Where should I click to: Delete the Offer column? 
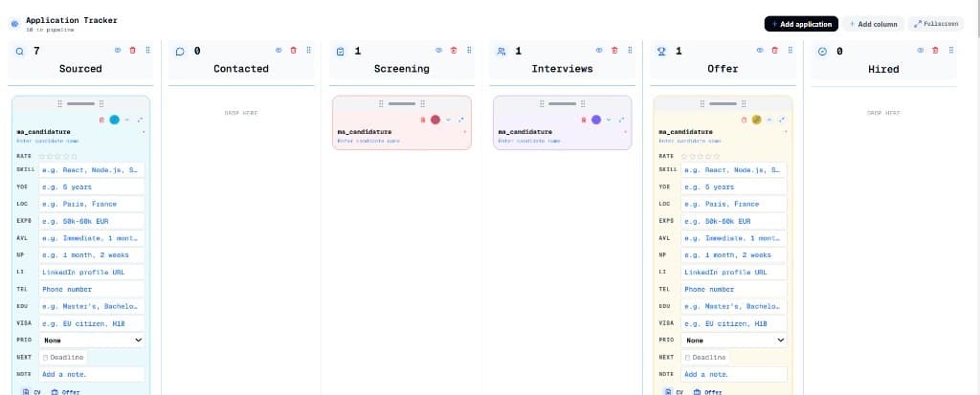click(775, 50)
